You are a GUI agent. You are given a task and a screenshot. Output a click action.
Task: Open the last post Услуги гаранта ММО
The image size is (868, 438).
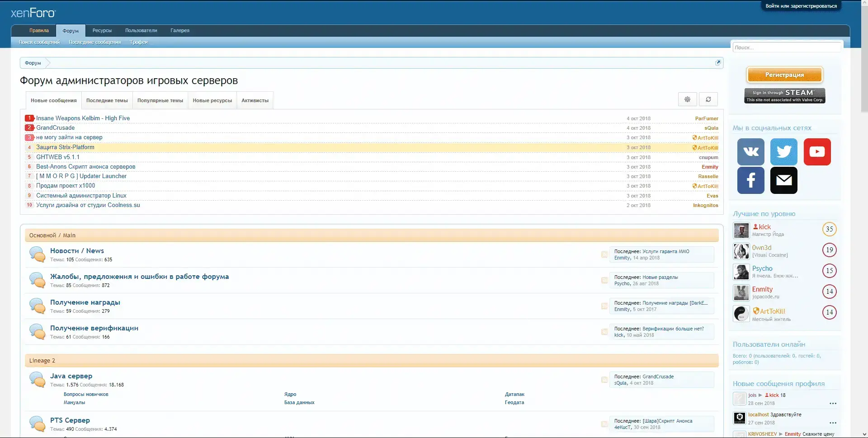665,251
